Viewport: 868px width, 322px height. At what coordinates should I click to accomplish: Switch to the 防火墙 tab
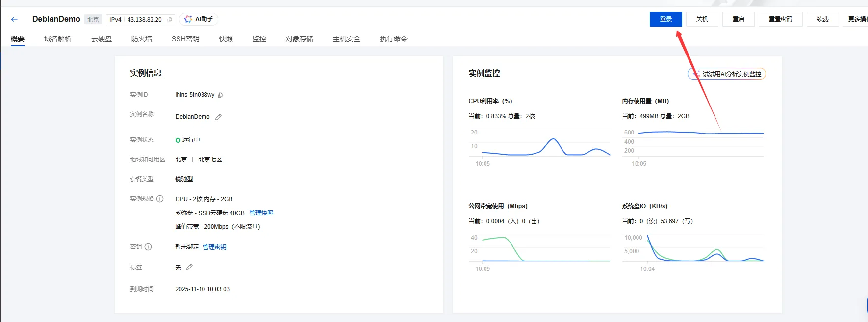[x=141, y=39]
